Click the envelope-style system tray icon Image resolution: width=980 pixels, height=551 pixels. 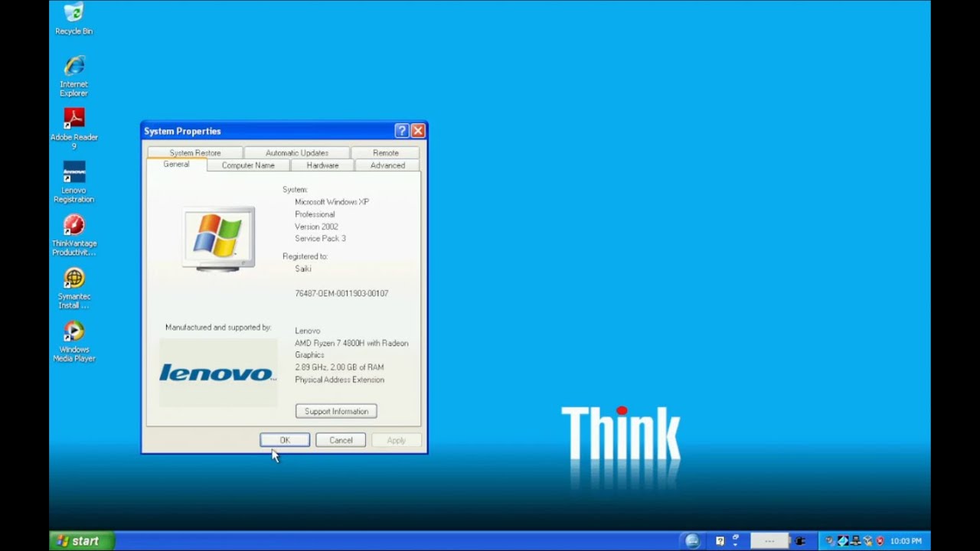pos(843,541)
